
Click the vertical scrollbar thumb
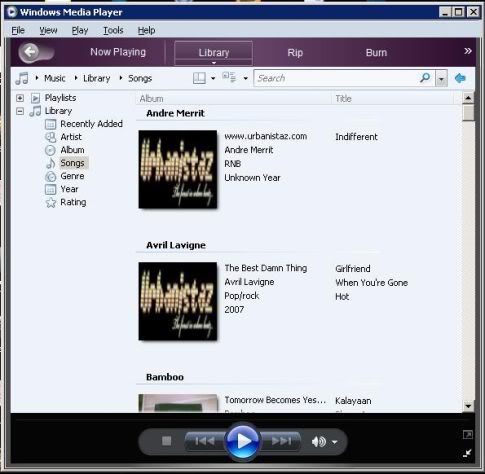(x=468, y=113)
